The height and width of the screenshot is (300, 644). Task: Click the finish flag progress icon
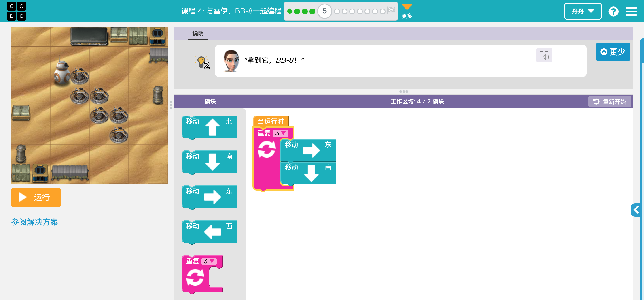(391, 10)
